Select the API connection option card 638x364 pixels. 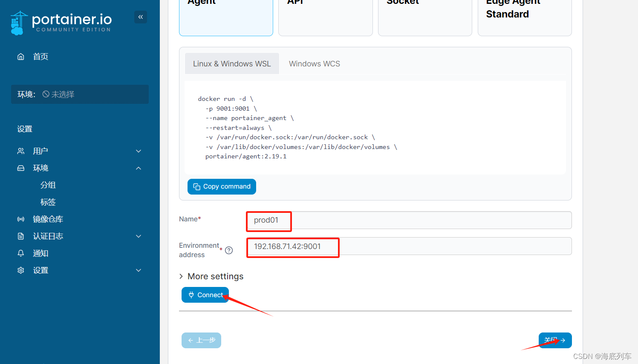pyautogui.click(x=326, y=18)
